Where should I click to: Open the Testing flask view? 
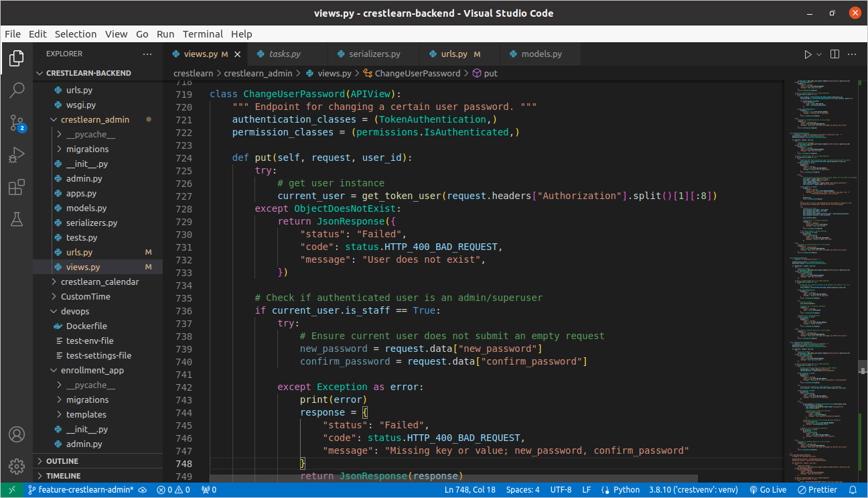coord(17,219)
